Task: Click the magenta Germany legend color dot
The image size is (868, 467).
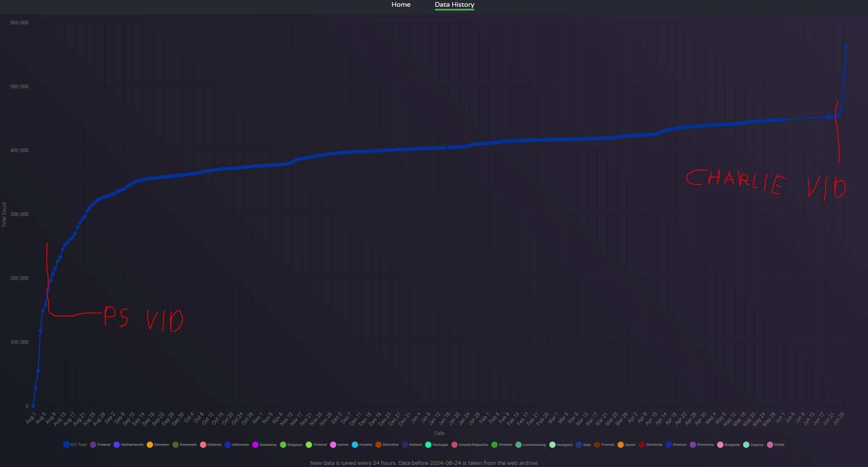Action: [255, 445]
